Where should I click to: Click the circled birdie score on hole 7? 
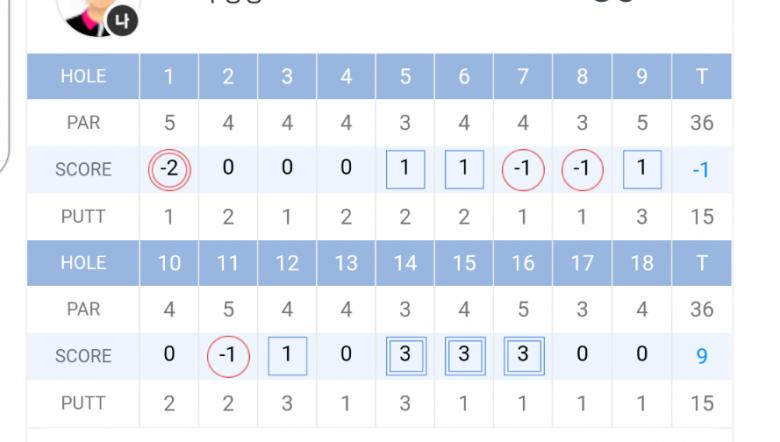click(x=523, y=169)
